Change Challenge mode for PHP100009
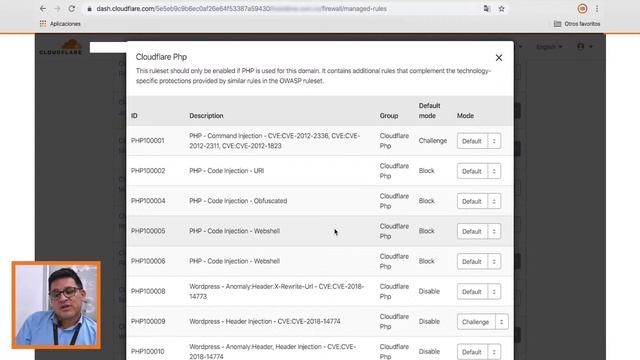 point(482,322)
